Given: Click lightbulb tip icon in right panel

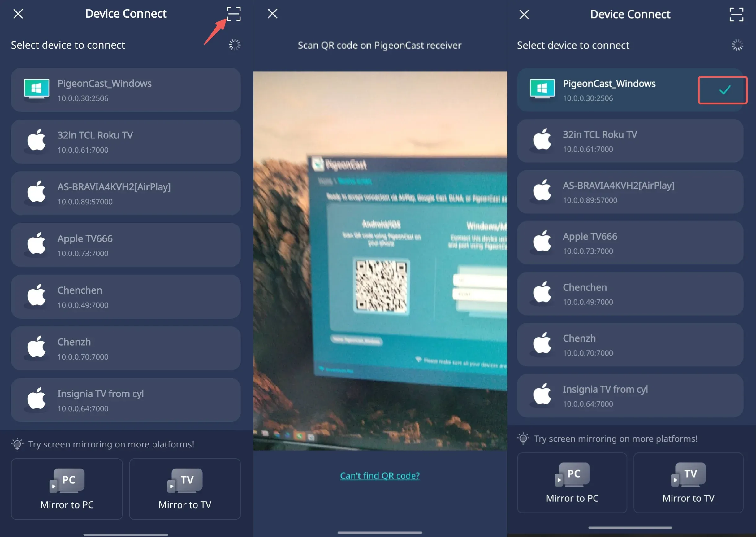Looking at the screenshot, I should 523,439.
